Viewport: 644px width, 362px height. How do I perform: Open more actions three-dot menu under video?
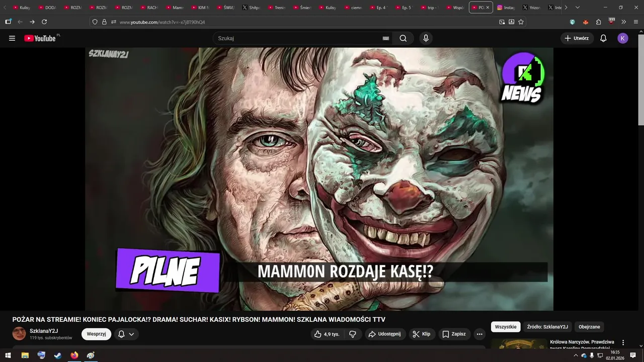click(479, 334)
